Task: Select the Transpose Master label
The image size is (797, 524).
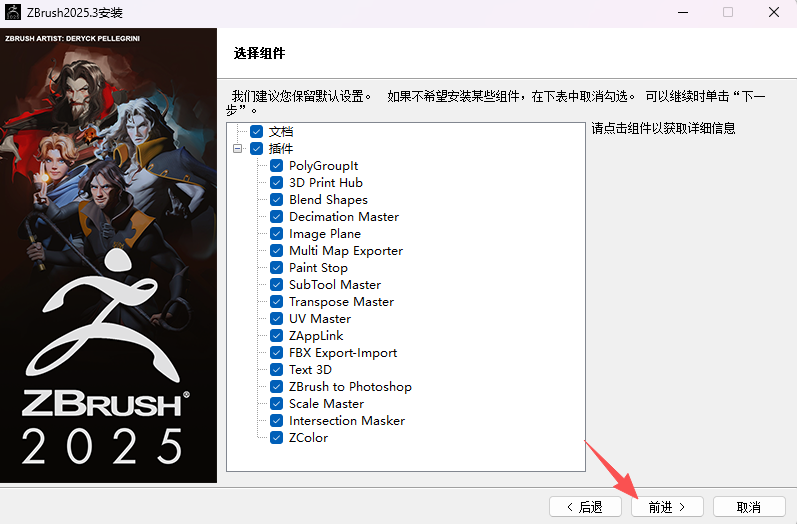Action: [x=342, y=301]
